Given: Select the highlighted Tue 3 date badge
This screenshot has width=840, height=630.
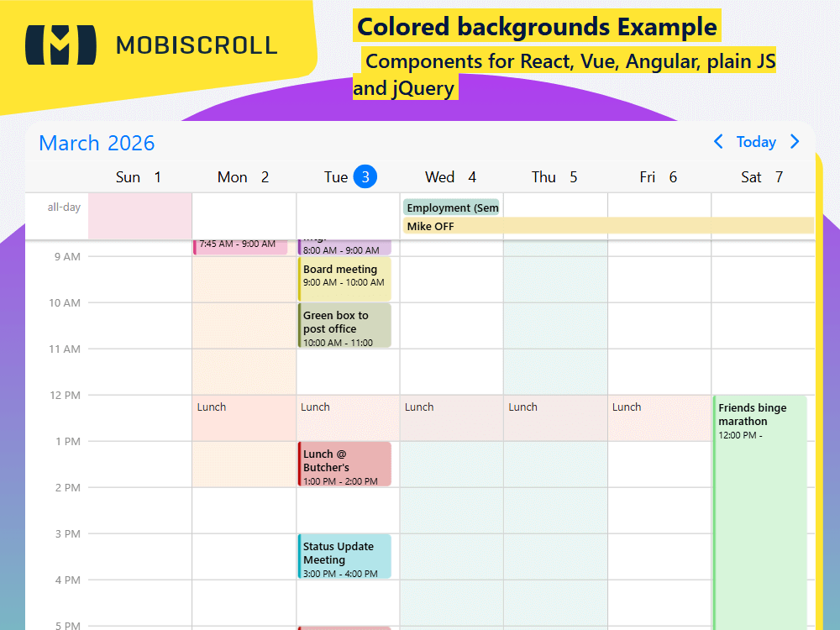Looking at the screenshot, I should click(366, 176).
